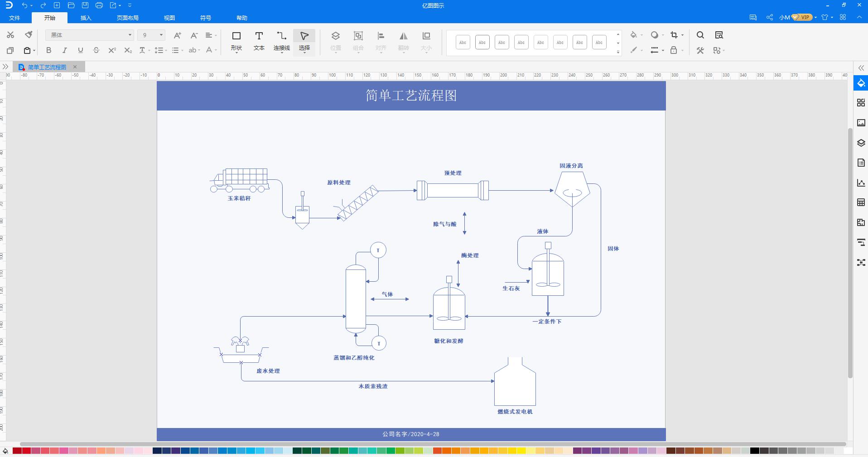This screenshot has height=457, width=868.
Task: Toggle underline formatting
Action: click(80, 50)
